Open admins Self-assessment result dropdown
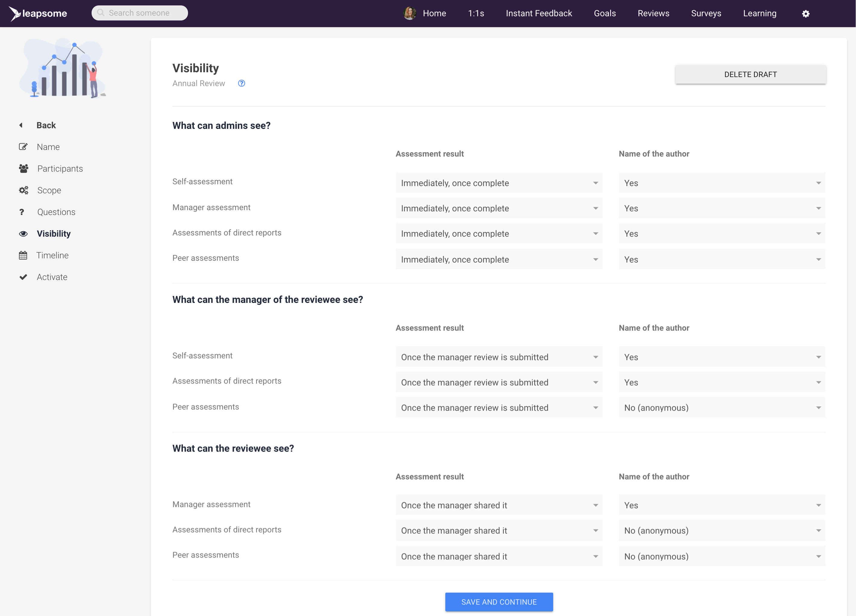This screenshot has width=856, height=616. point(499,182)
